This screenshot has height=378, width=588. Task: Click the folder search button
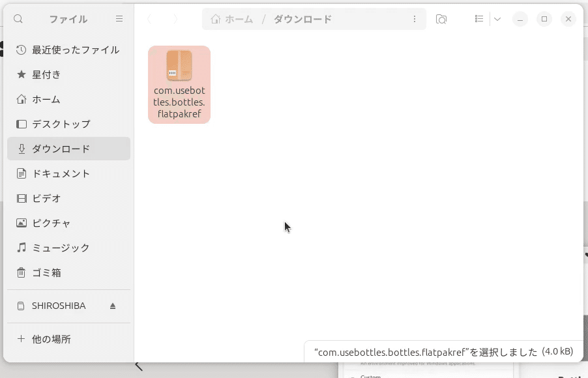pos(441,19)
